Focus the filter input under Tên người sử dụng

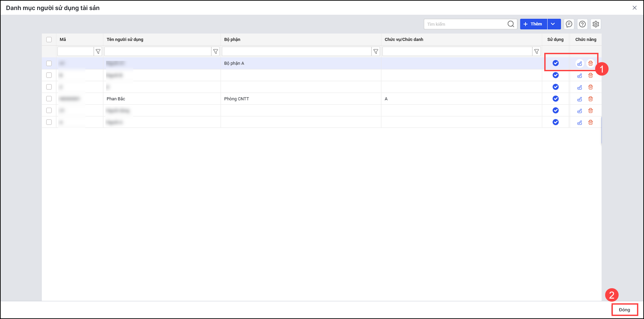click(158, 51)
